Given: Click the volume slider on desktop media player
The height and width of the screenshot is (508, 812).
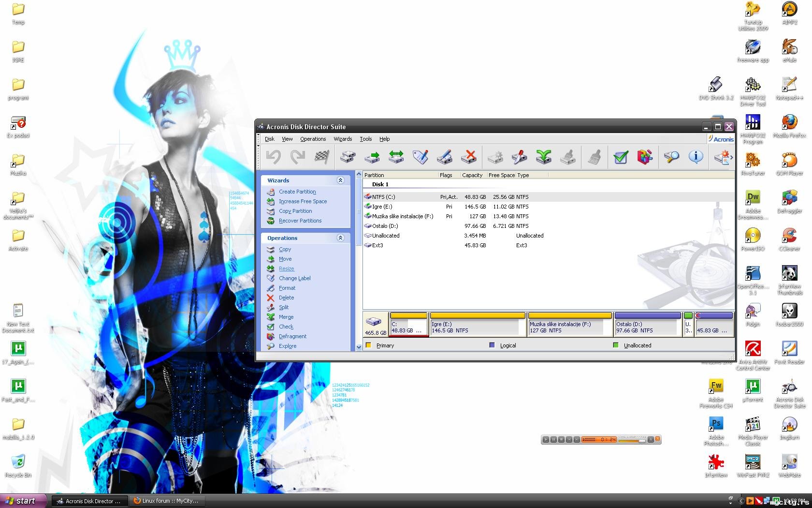Looking at the screenshot, I should [x=632, y=440].
